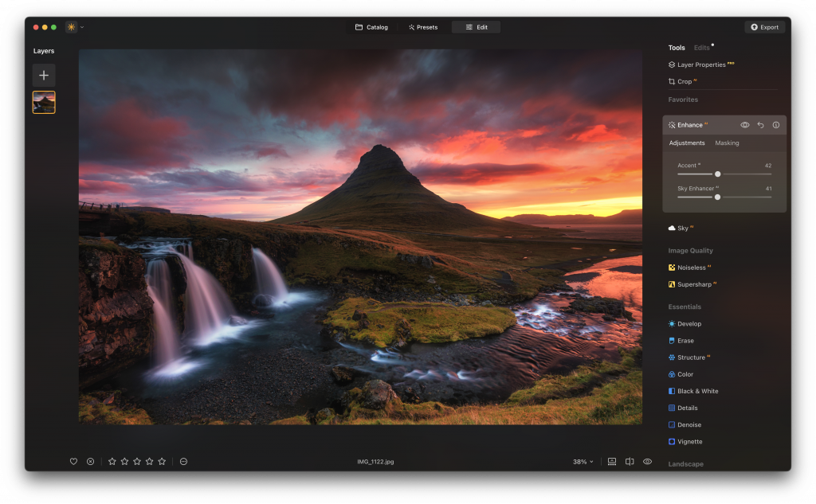Viewport: 816px width, 504px height.
Task: Open the Denoise tool
Action: (x=685, y=425)
